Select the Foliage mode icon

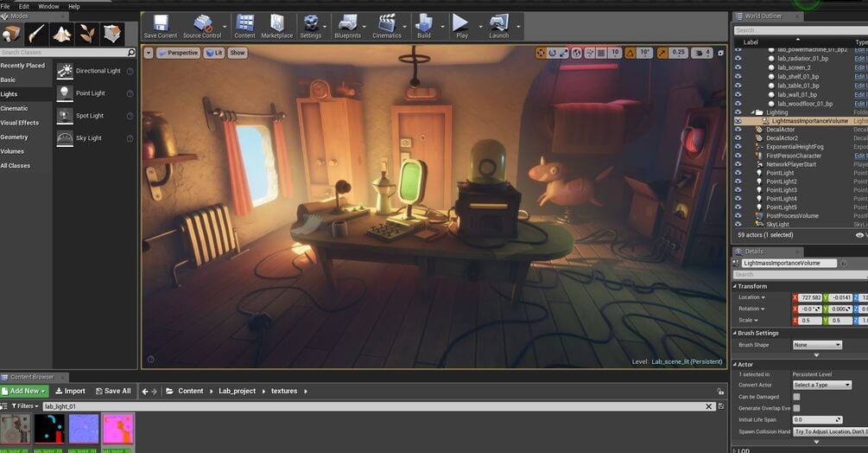coord(87,35)
